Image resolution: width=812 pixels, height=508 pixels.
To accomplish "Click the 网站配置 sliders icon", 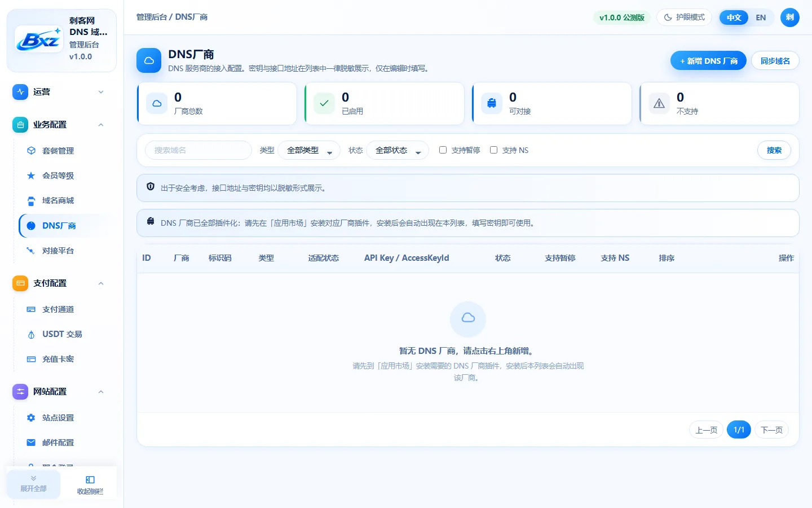I will [20, 392].
